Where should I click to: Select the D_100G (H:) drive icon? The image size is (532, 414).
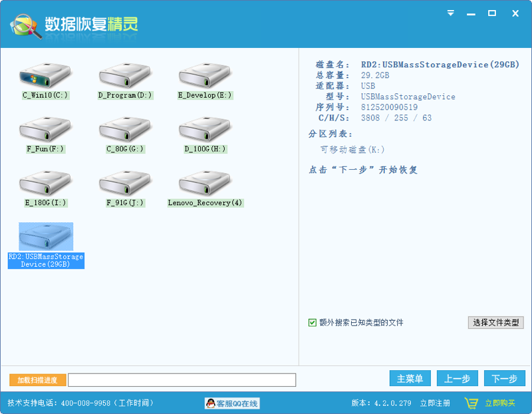tap(205, 129)
